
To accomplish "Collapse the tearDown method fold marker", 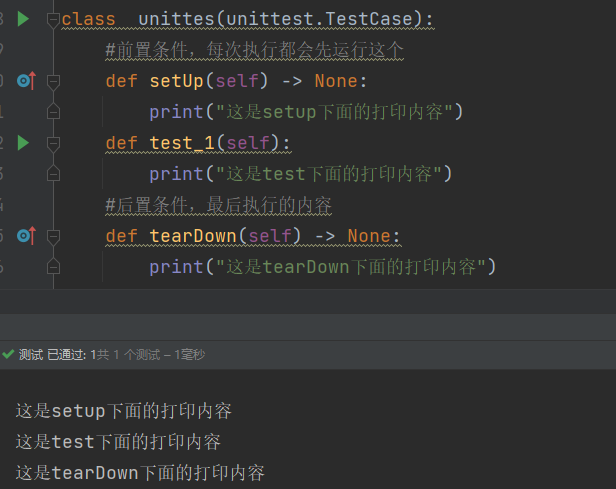I will 53,237.
